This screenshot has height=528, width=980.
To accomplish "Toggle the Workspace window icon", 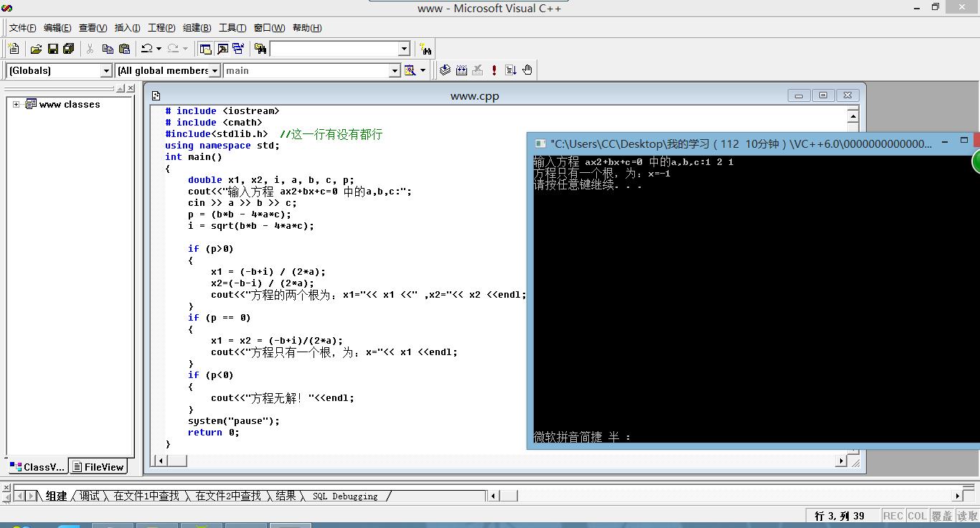I will 206,49.
